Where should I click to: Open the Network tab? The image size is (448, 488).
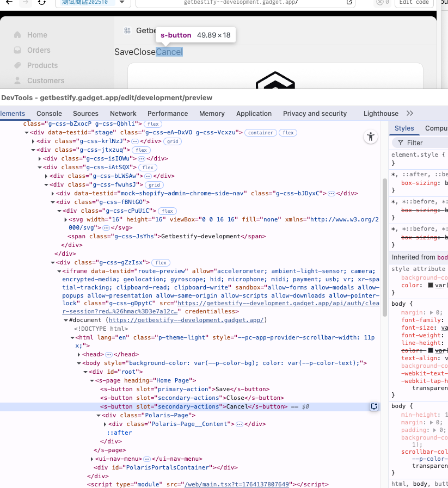click(x=123, y=114)
